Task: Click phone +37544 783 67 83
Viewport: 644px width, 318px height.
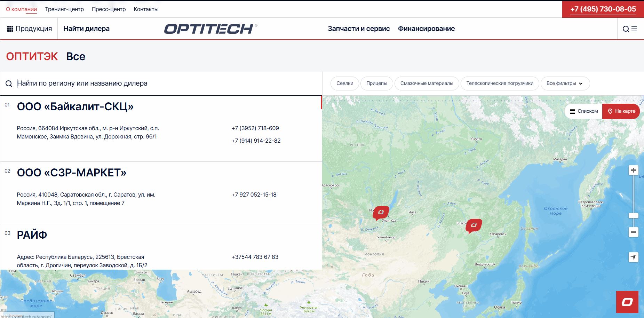Action: [x=255, y=257]
